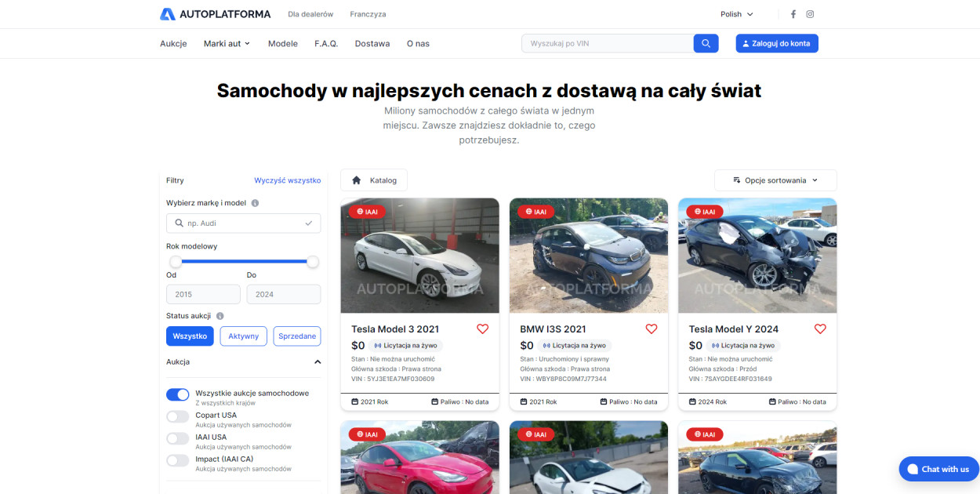
Task: Favorite the BMW I3S 2021 heart
Action: tap(652, 329)
